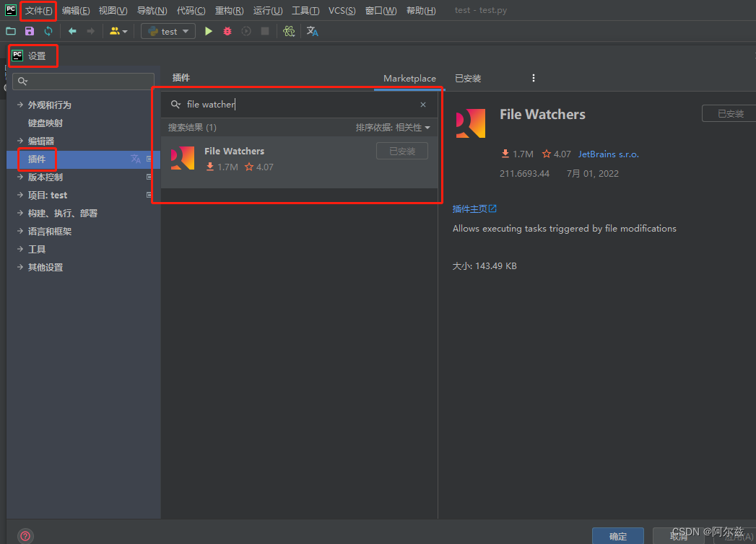
Task: Click the back navigation arrow icon
Action: [x=72, y=31]
